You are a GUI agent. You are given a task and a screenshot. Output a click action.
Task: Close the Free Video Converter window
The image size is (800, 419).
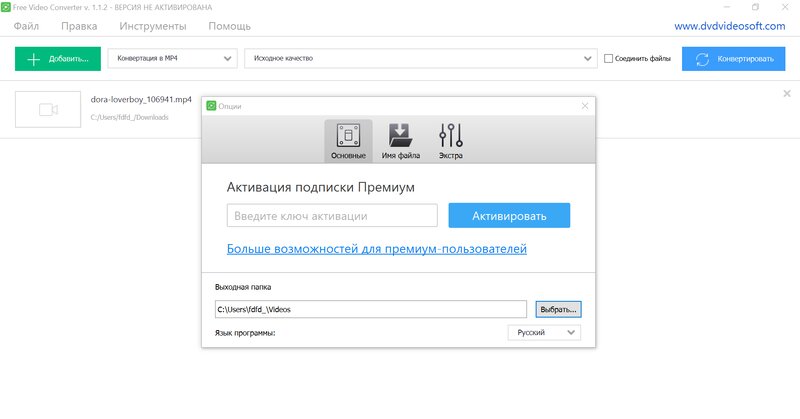pos(785,7)
